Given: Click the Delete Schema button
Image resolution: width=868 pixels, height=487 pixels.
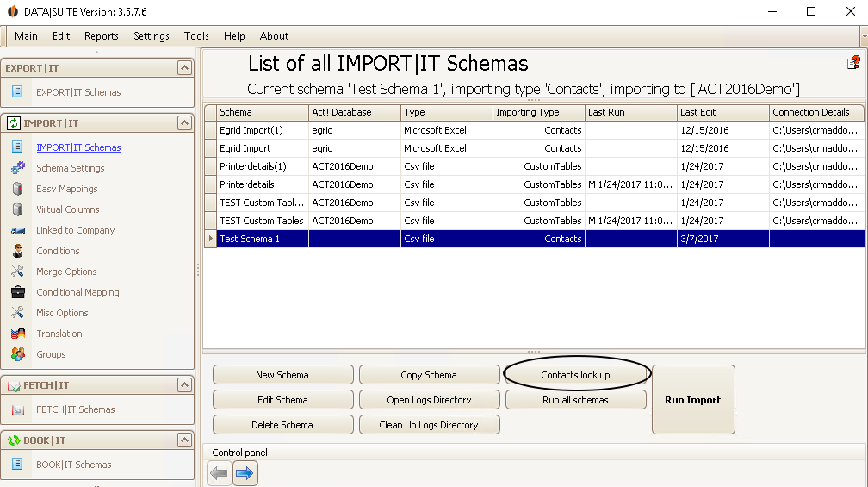Looking at the screenshot, I should tap(282, 424).
